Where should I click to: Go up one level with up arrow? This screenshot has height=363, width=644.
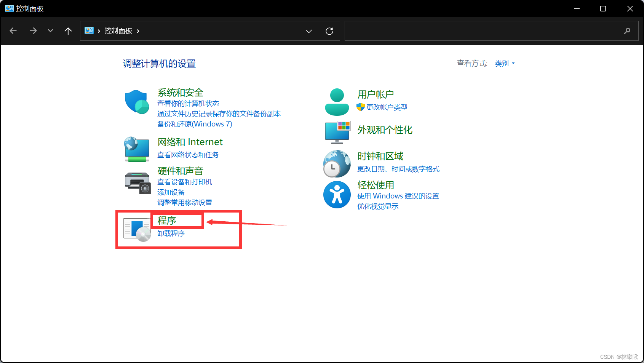click(x=68, y=31)
